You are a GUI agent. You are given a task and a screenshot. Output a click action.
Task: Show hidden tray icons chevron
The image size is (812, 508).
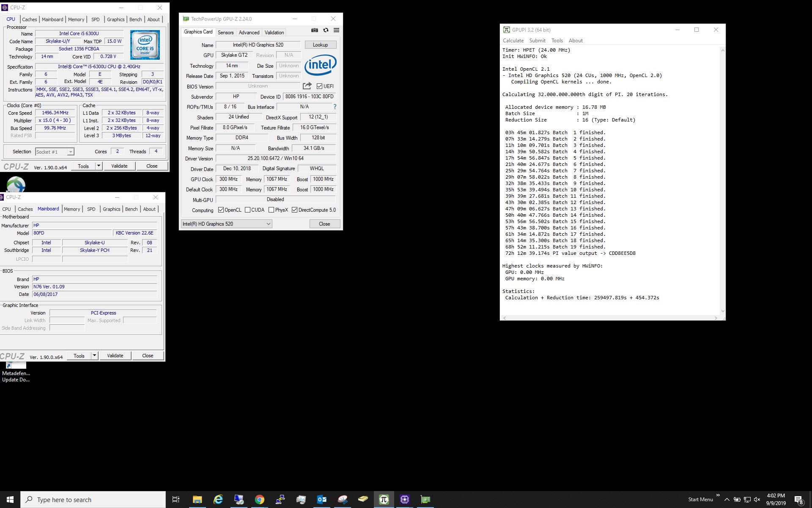pyautogui.click(x=727, y=500)
